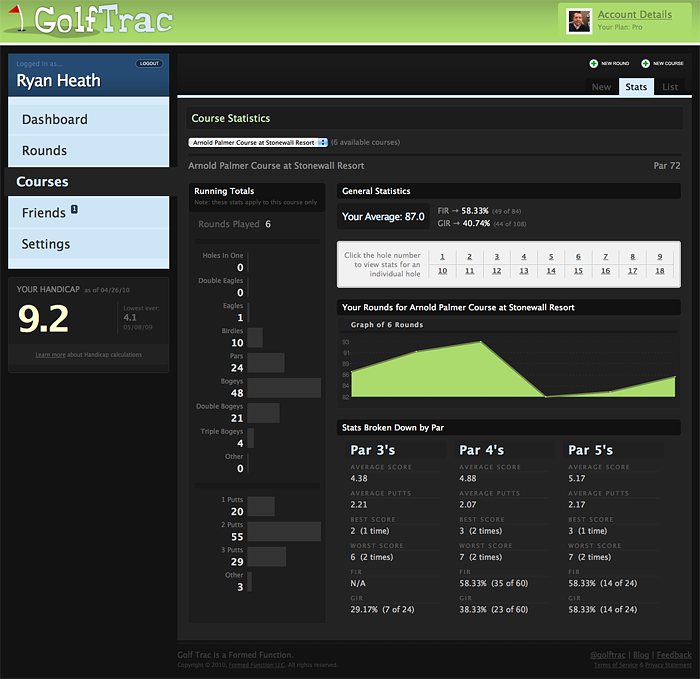Open Friends in the sidebar
This screenshot has height=679, width=700.
[x=88, y=212]
